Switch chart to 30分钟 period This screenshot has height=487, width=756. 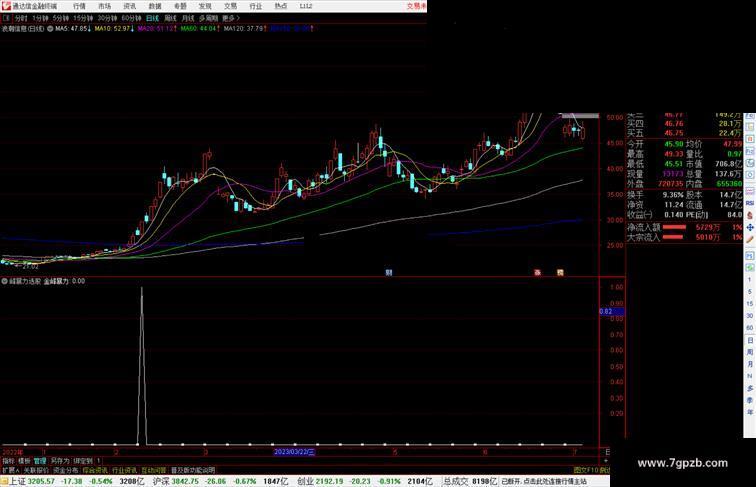pyautogui.click(x=107, y=18)
